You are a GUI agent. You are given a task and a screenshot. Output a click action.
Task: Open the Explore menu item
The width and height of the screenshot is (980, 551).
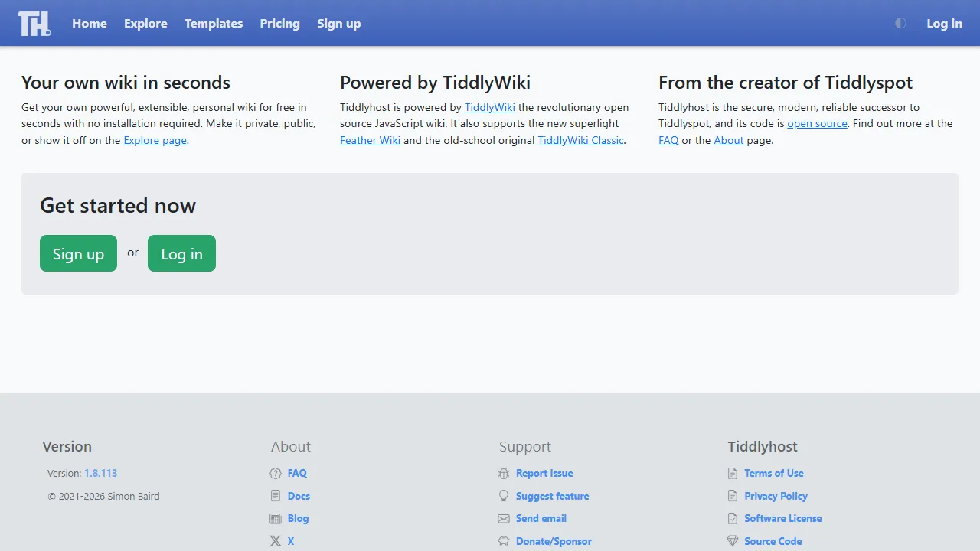click(x=145, y=24)
